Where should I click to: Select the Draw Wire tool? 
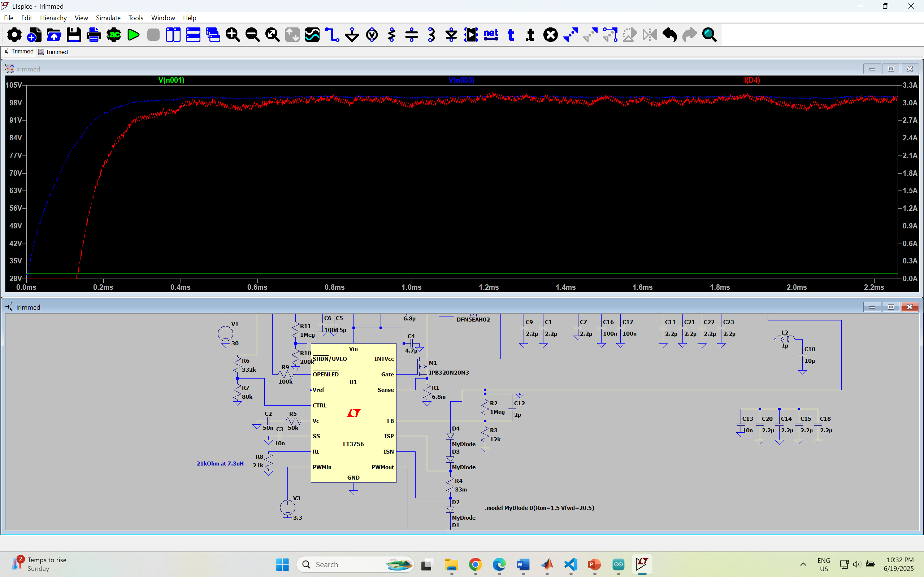pos(332,35)
